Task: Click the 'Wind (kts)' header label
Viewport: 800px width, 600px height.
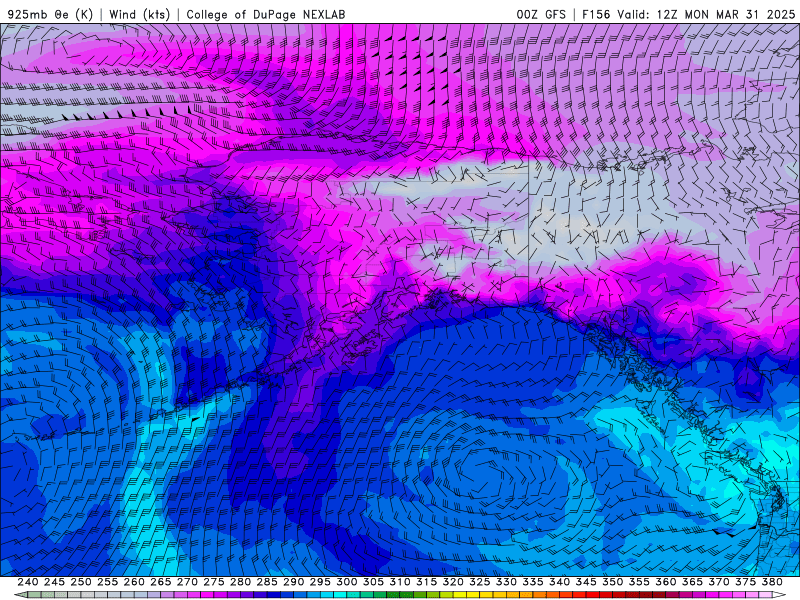Action: [x=139, y=14]
